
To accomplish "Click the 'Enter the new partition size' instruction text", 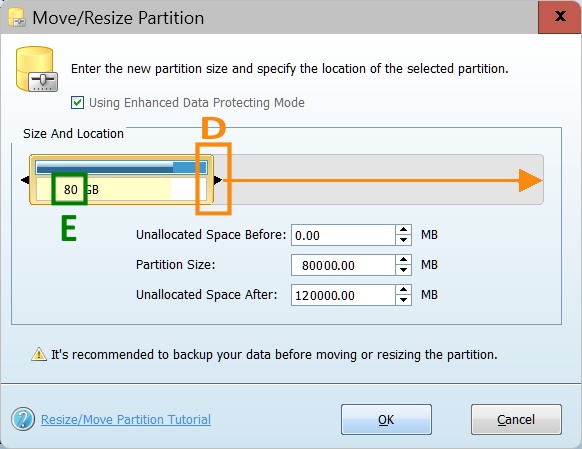I will pos(290,69).
